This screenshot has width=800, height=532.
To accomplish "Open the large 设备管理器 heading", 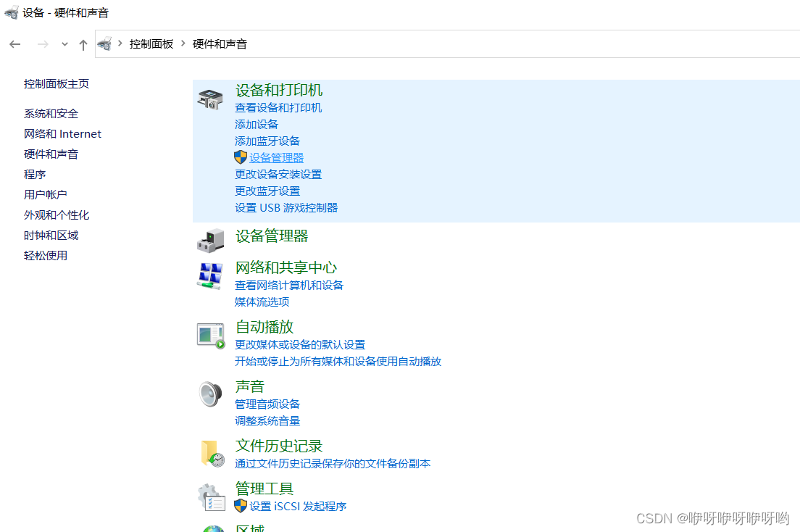I will [272, 236].
